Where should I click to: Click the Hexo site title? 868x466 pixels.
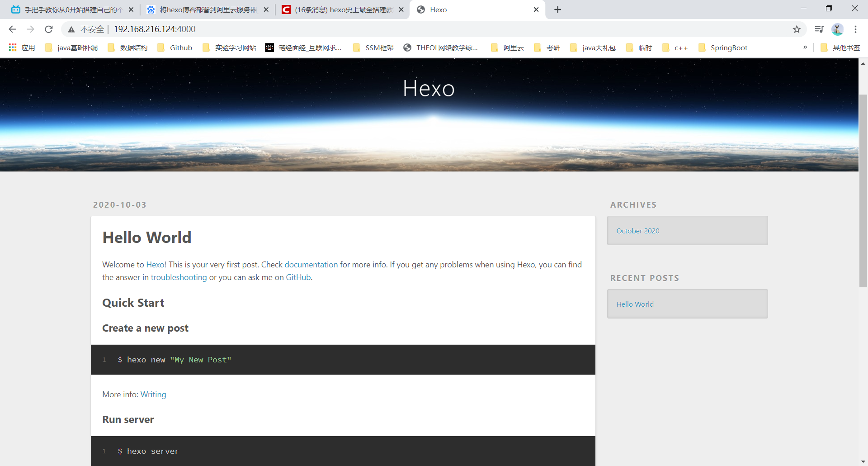click(x=429, y=88)
